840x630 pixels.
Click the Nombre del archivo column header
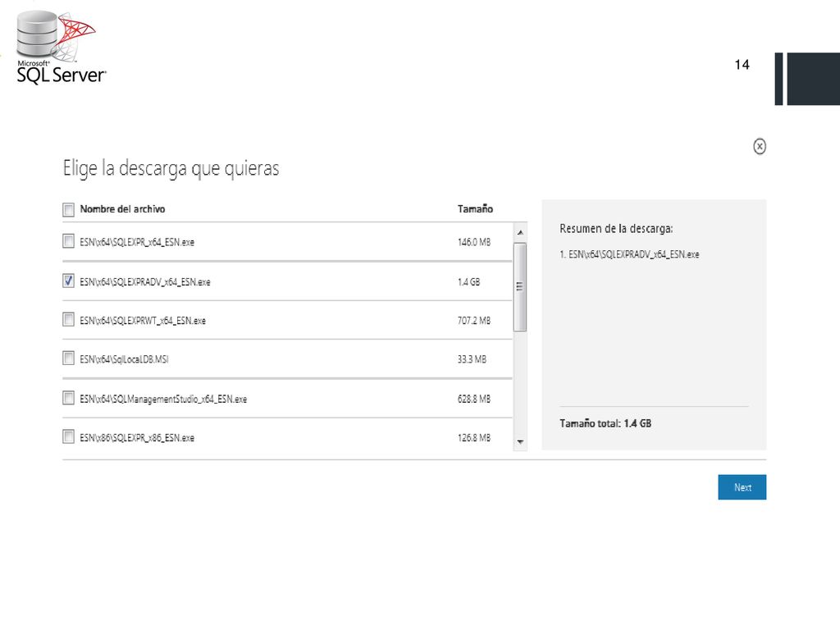coord(123,209)
